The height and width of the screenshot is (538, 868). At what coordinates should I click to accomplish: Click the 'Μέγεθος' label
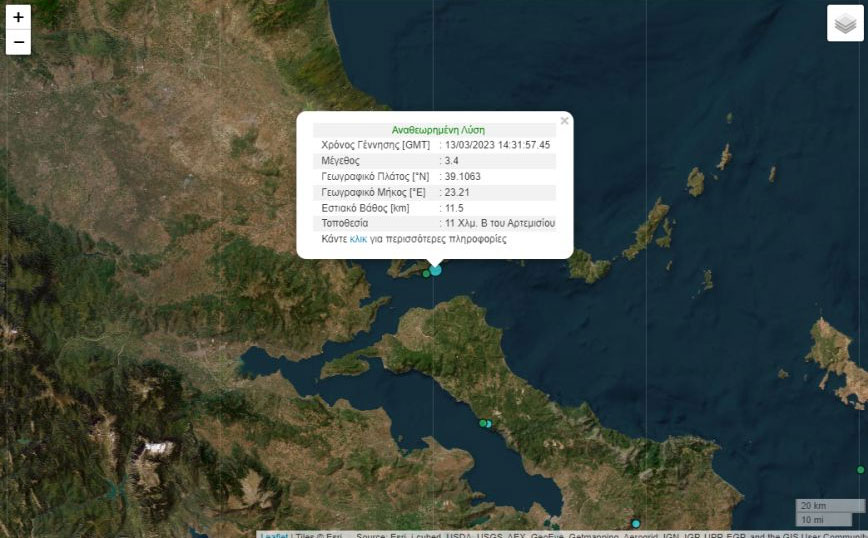[x=340, y=161]
